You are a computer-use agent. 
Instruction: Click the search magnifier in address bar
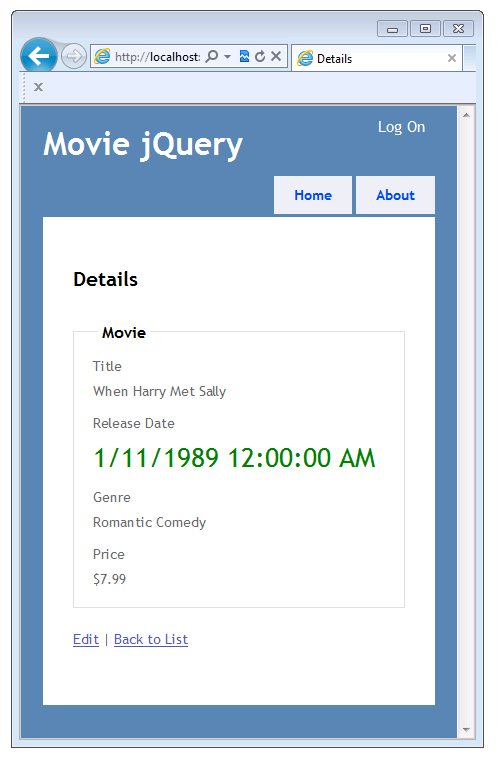click(x=212, y=57)
